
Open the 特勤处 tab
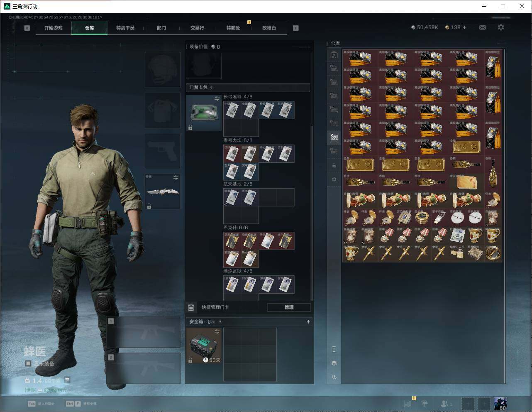pyautogui.click(x=233, y=28)
